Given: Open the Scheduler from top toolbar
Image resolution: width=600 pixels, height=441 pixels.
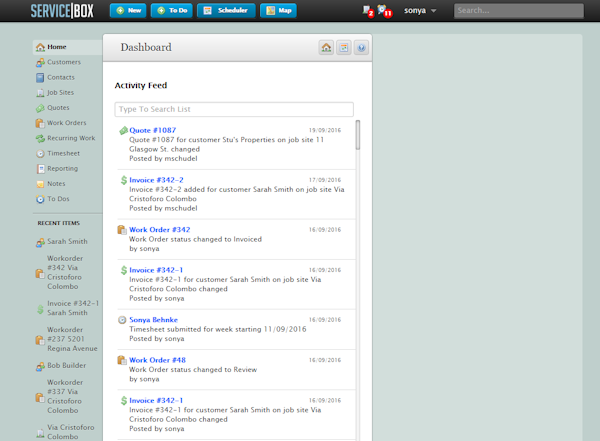Looking at the screenshot, I should tap(225, 11).
